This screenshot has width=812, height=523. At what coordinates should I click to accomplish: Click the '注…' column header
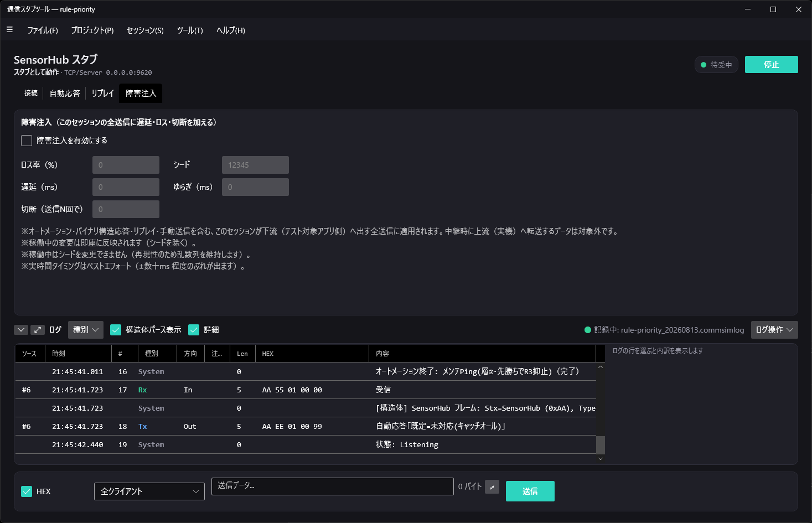tap(218, 354)
